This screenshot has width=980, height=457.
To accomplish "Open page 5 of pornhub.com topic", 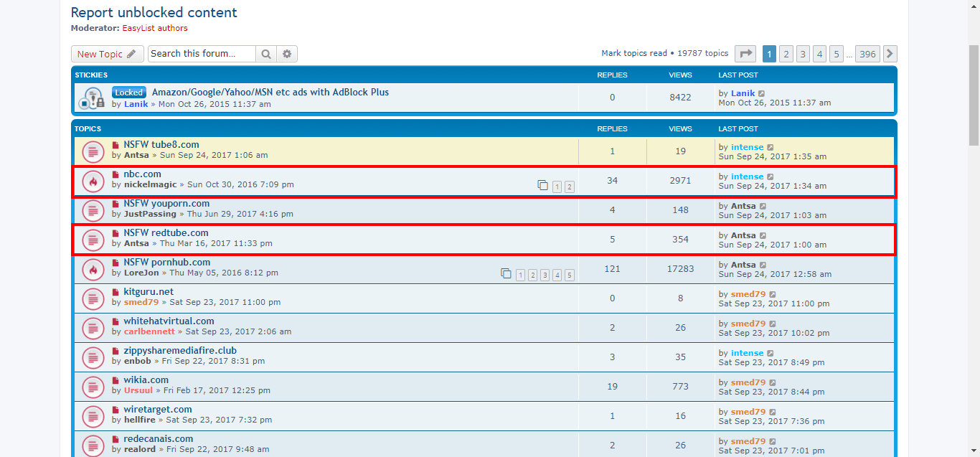I will tap(570, 275).
